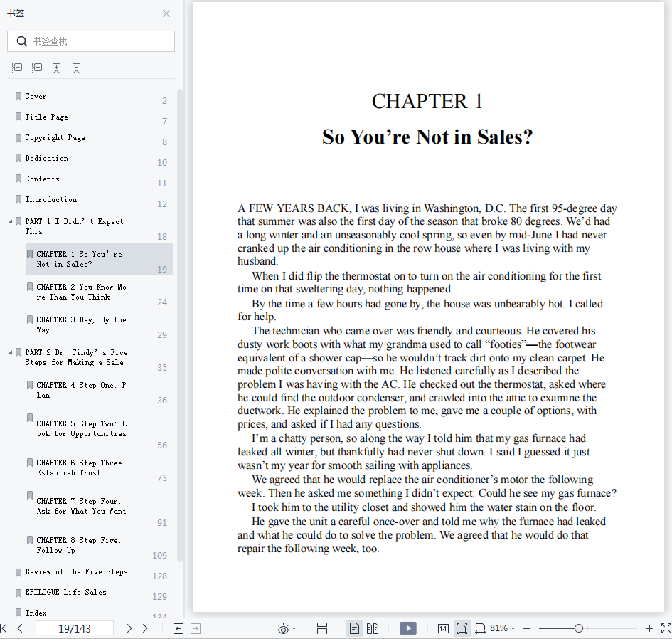Open CHAPTER 8 Step Five: Follow Up
672x639 pixels.
(79, 545)
